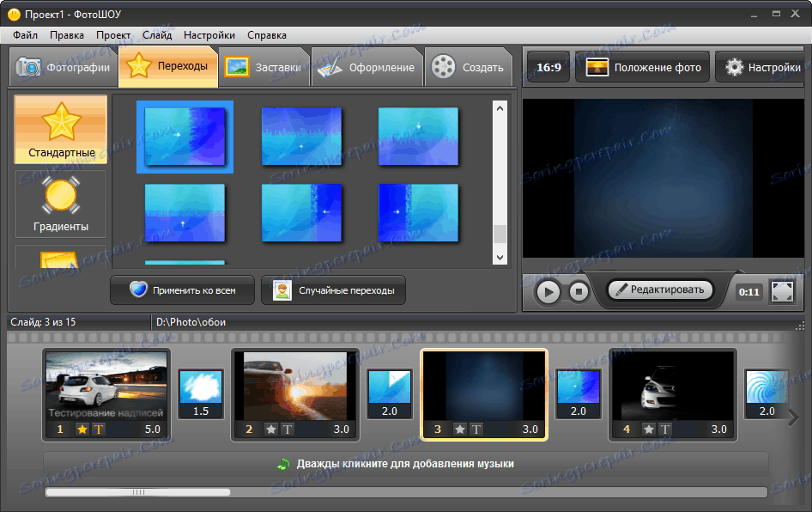The height and width of the screenshot is (512, 812).
Task: Open Положение фото options
Action: pyautogui.click(x=643, y=67)
